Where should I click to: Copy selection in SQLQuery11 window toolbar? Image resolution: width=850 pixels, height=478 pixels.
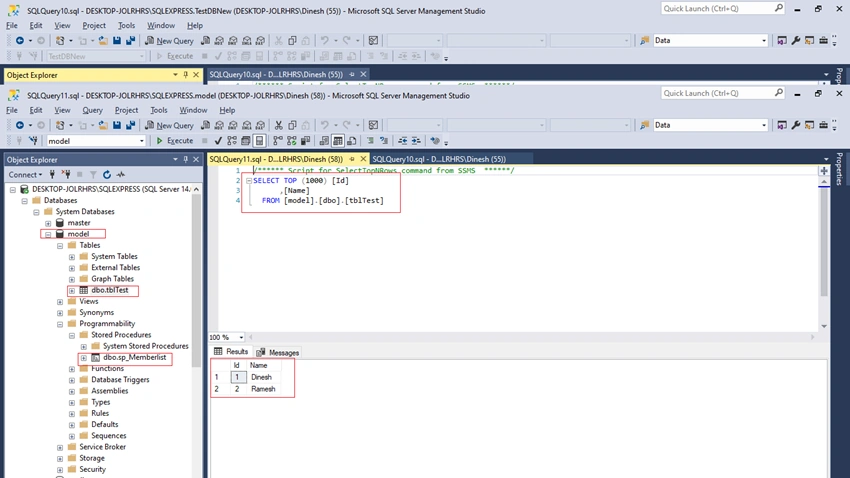tap(292, 125)
